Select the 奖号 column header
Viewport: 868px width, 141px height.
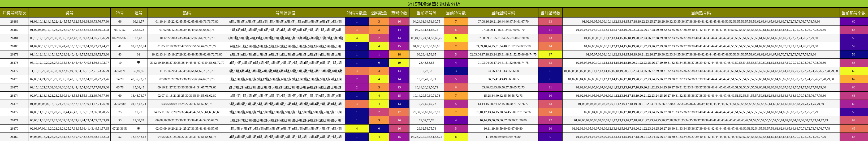pyautogui.click(x=70, y=13)
